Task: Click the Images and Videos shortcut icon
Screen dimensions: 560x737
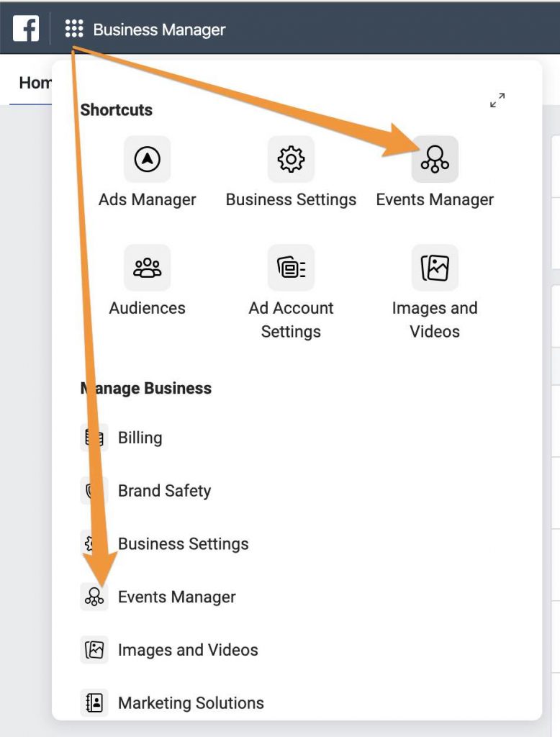Action: (x=435, y=268)
